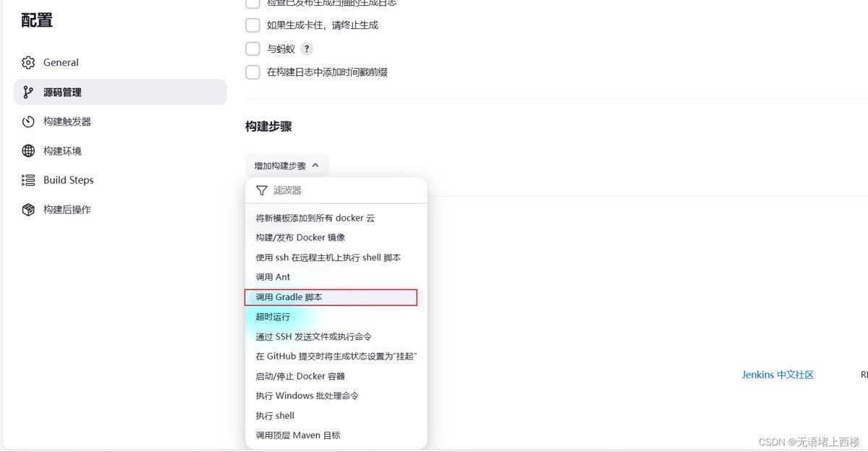Select 调用顶层 Maven 目标 option
Viewport: 868px width, 452px height.
point(298,435)
